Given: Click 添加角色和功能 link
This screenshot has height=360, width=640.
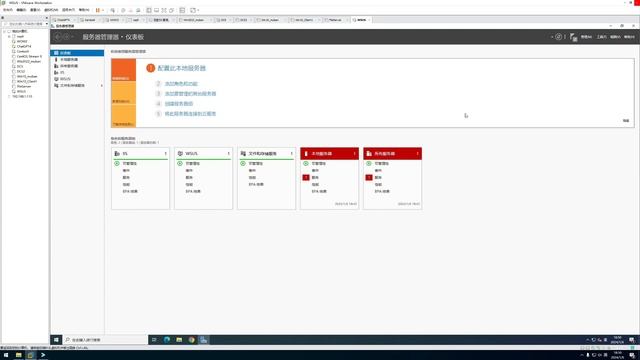Looking at the screenshot, I should pos(181,84).
